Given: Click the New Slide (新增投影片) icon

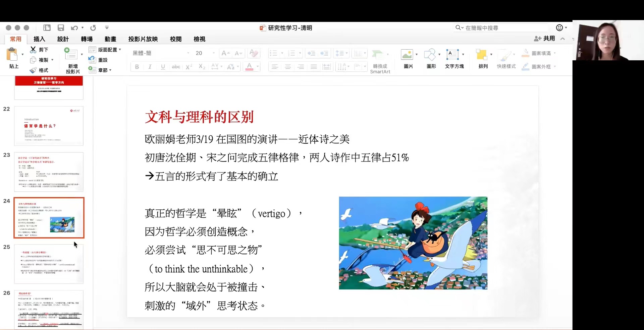Looking at the screenshot, I should [x=71, y=54].
